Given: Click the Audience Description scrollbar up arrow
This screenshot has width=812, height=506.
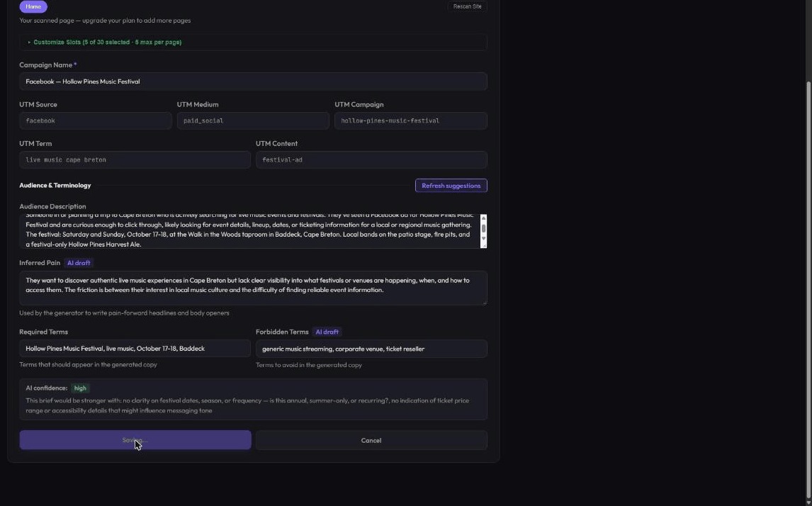Looking at the screenshot, I should pyautogui.click(x=484, y=218).
